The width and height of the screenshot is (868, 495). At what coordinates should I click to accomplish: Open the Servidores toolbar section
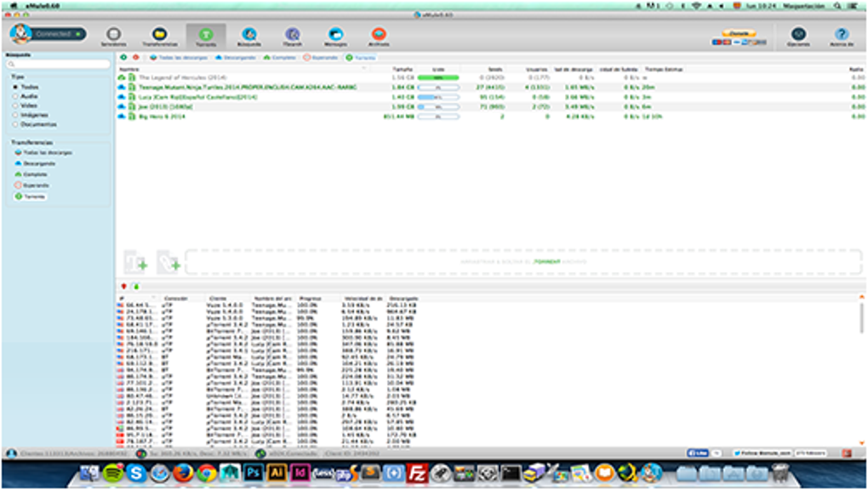point(113,37)
